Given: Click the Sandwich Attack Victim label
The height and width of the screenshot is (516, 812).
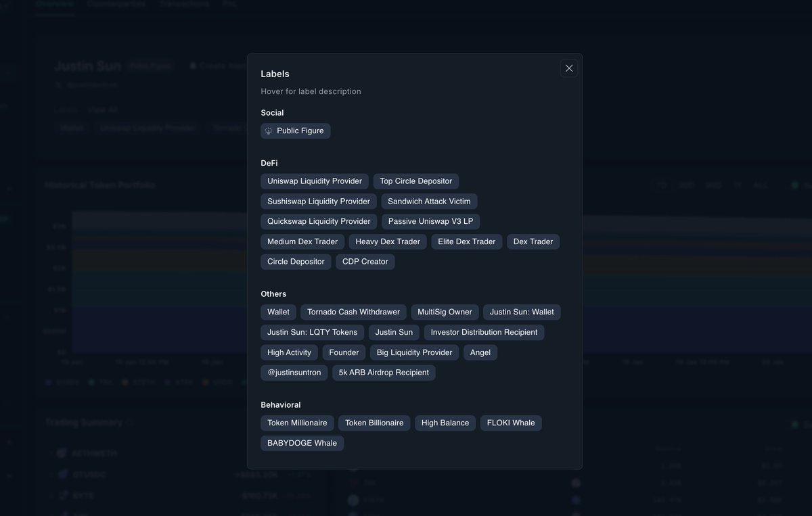Looking at the screenshot, I should click(x=429, y=202).
